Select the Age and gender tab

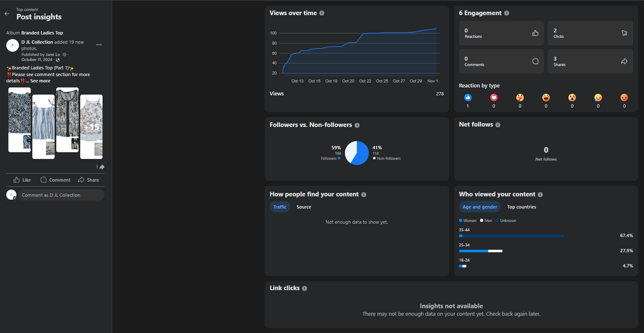pos(480,207)
